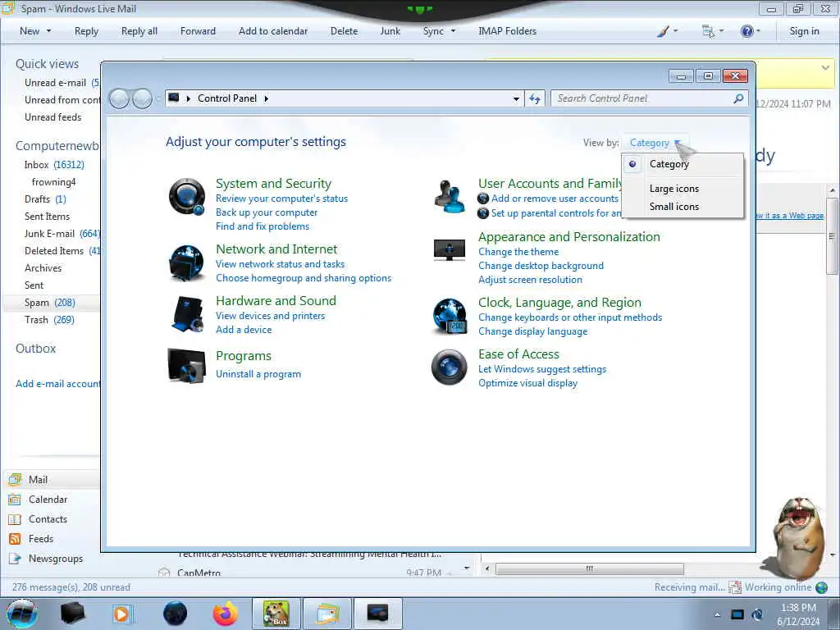Click Reply all in the Mail toolbar
This screenshot has height=630, width=840.
(139, 31)
